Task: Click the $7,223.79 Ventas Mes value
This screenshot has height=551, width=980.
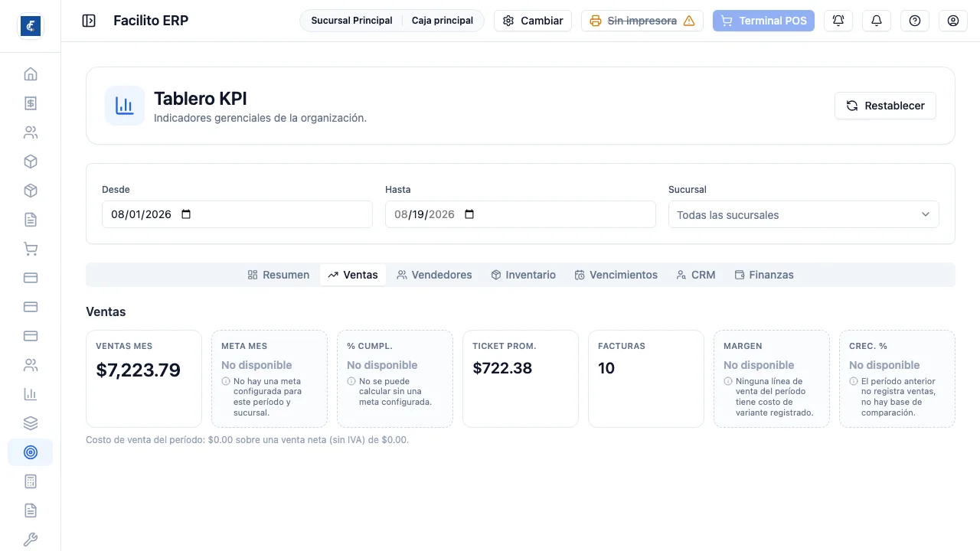Action: (x=139, y=370)
